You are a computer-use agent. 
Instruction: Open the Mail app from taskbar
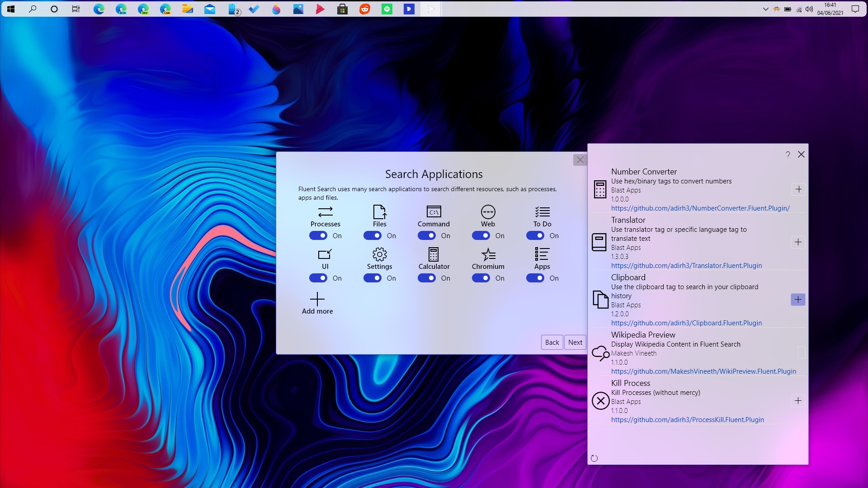click(x=210, y=9)
